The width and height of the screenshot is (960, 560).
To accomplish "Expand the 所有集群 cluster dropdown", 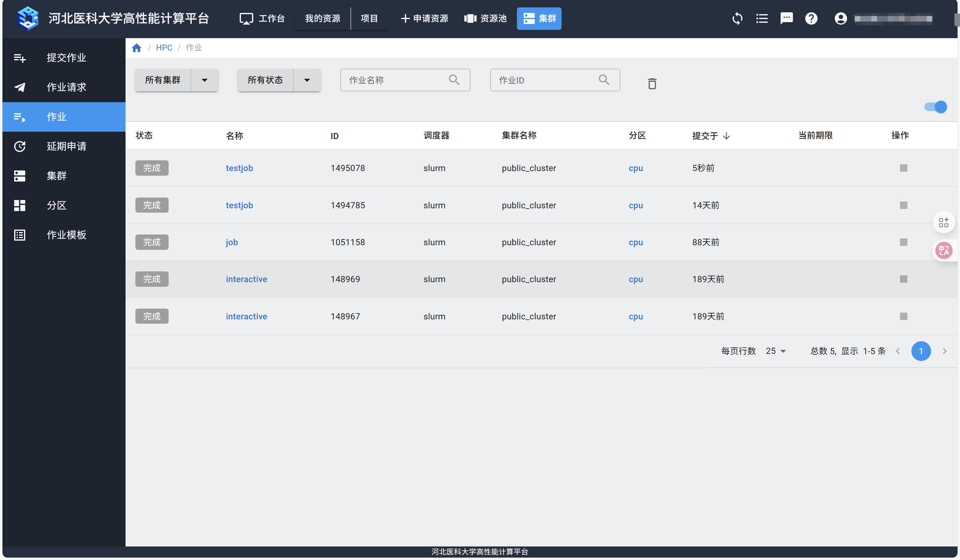I will [x=205, y=80].
